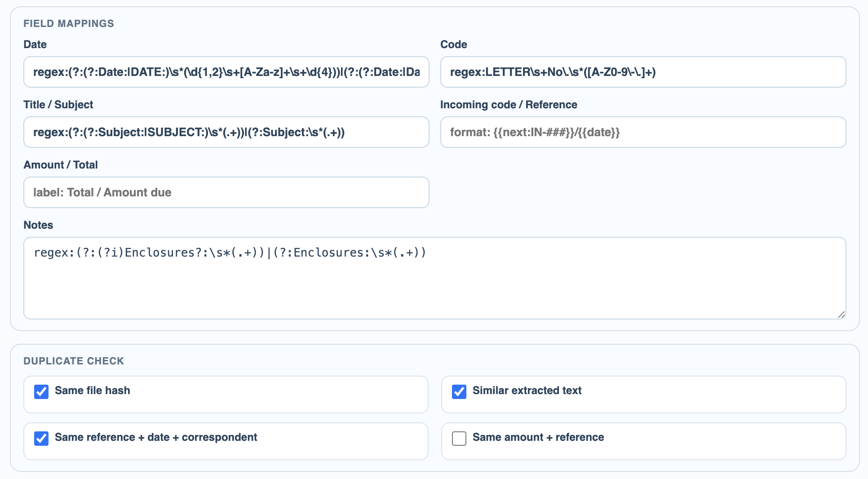Click the Same amount + reference label text
Screen dimensions: 868x479
[538, 437]
